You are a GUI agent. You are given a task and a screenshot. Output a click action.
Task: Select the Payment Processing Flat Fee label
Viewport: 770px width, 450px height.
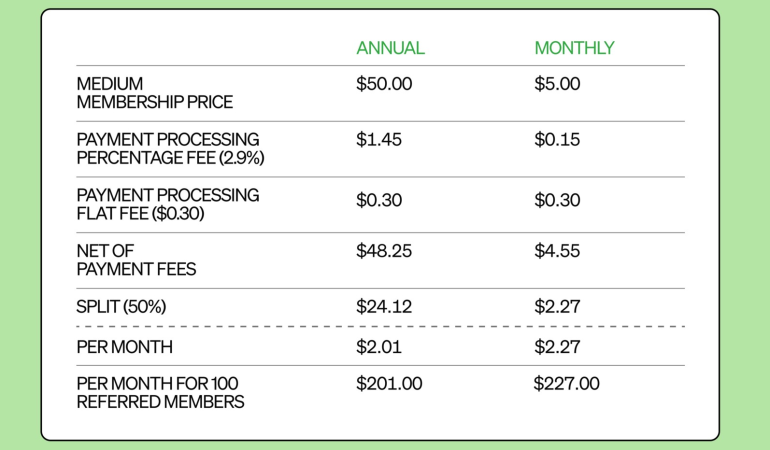point(167,204)
